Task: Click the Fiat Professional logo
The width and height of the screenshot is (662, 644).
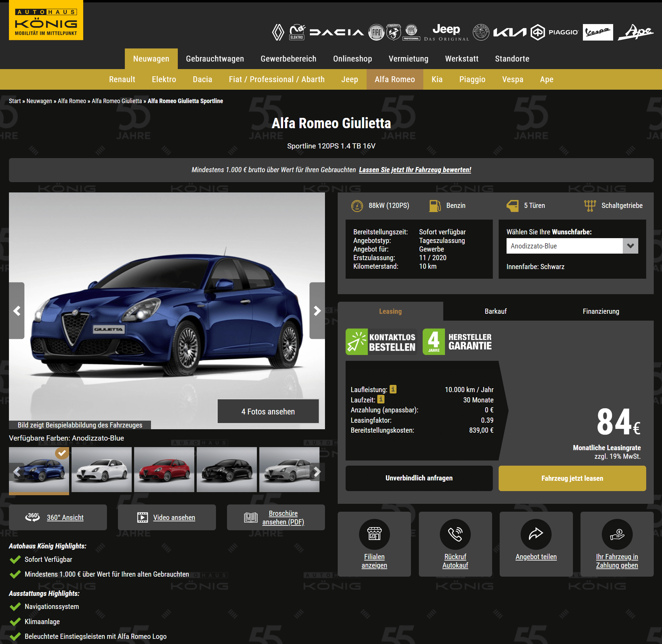Action: pos(411,32)
